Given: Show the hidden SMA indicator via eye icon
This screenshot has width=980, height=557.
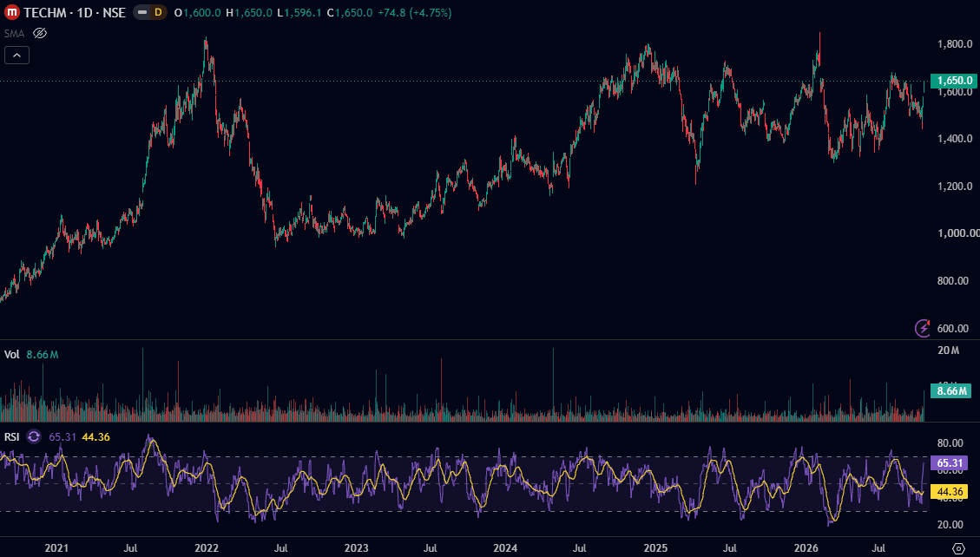Looking at the screenshot, I should (x=40, y=33).
